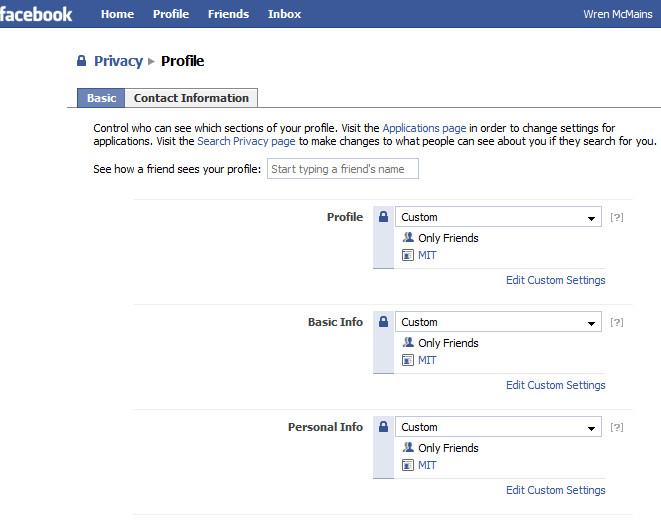Click the lock icon in Personal Info row

point(383,426)
